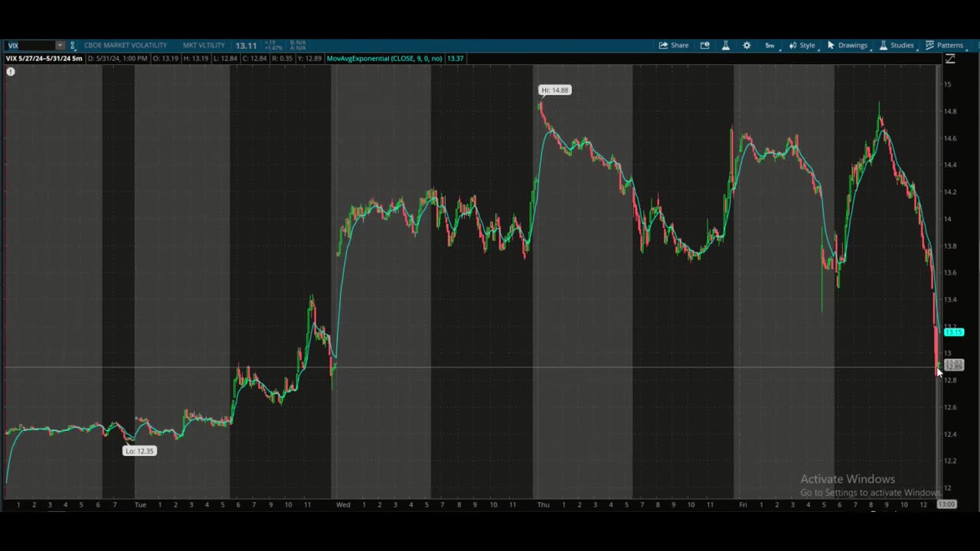
Task: Click the 14.8 price axis tick
Action: coord(950,112)
